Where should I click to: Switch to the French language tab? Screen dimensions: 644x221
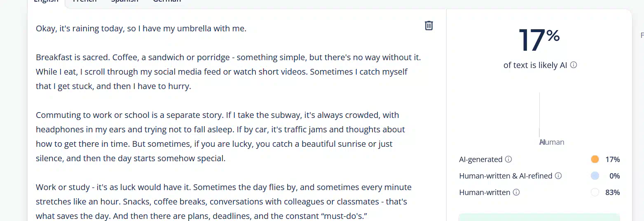click(x=84, y=1)
